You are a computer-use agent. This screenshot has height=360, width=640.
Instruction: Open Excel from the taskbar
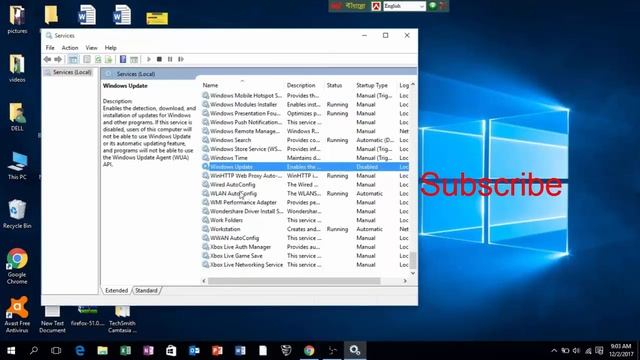[x=125, y=350]
